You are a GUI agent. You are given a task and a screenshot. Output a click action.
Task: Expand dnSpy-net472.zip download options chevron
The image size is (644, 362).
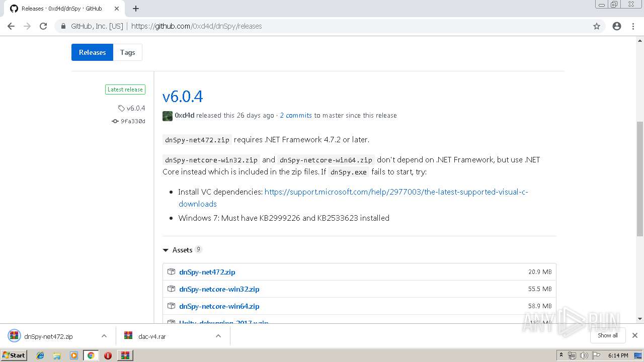(104, 336)
